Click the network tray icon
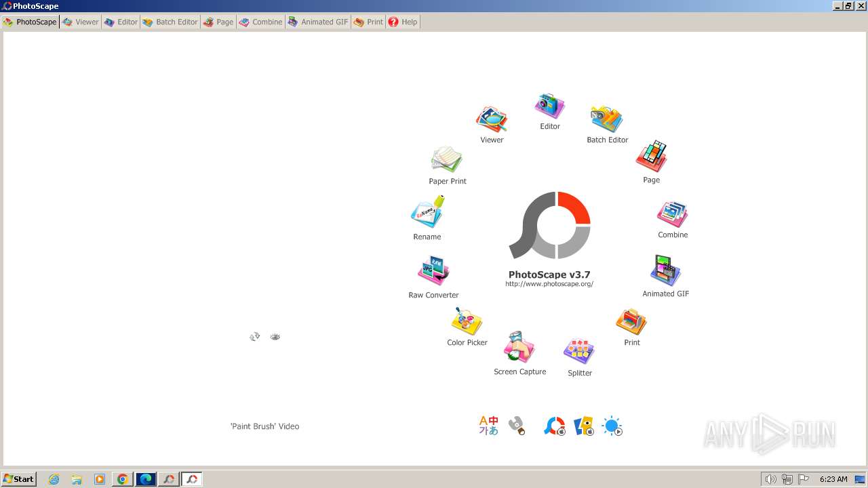This screenshot has width=868, height=488. click(787, 479)
